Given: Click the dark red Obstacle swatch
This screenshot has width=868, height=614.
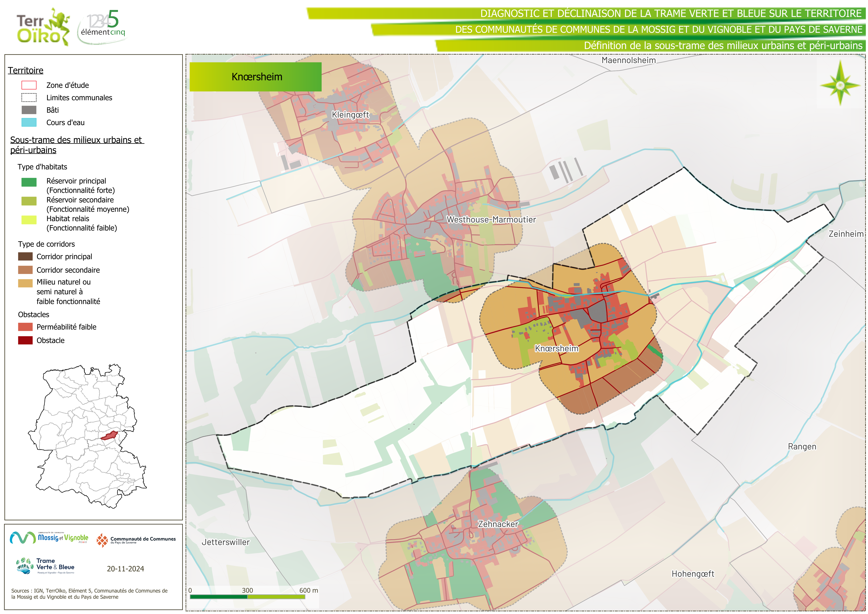Looking at the screenshot, I should (x=25, y=340).
